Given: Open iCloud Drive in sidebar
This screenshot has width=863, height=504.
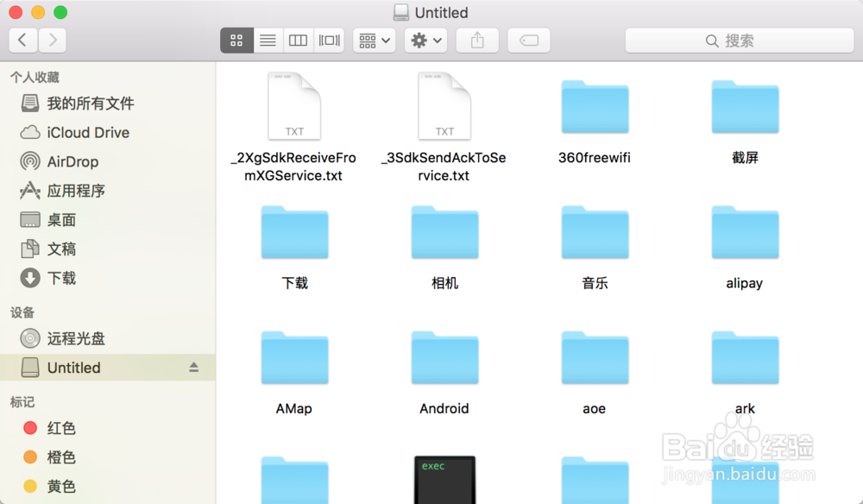Looking at the screenshot, I should click(108, 133).
